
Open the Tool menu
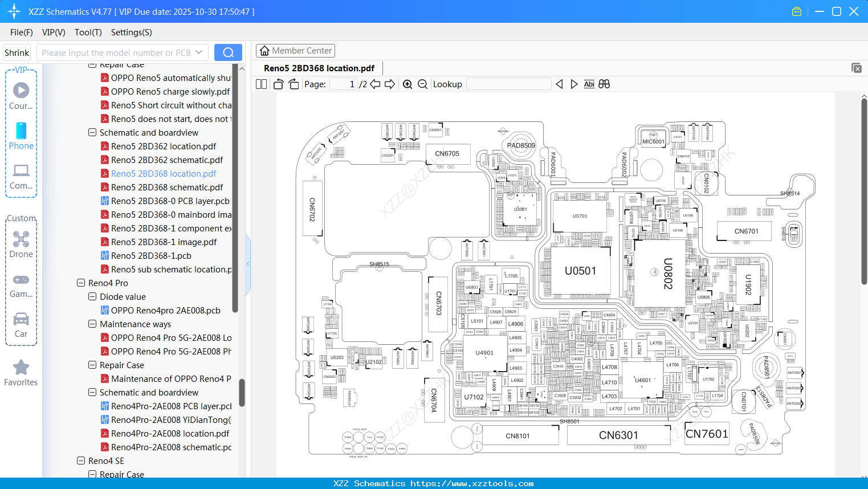[x=88, y=32]
